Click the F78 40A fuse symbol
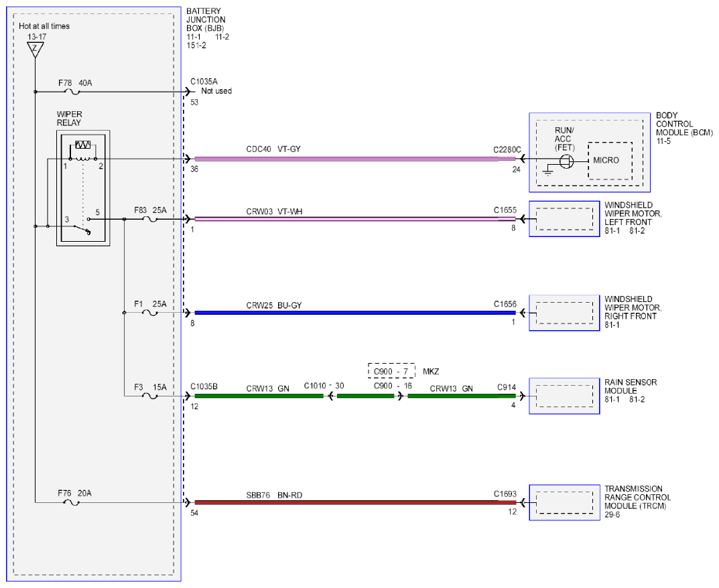The width and height of the screenshot is (719, 588). pos(73,92)
